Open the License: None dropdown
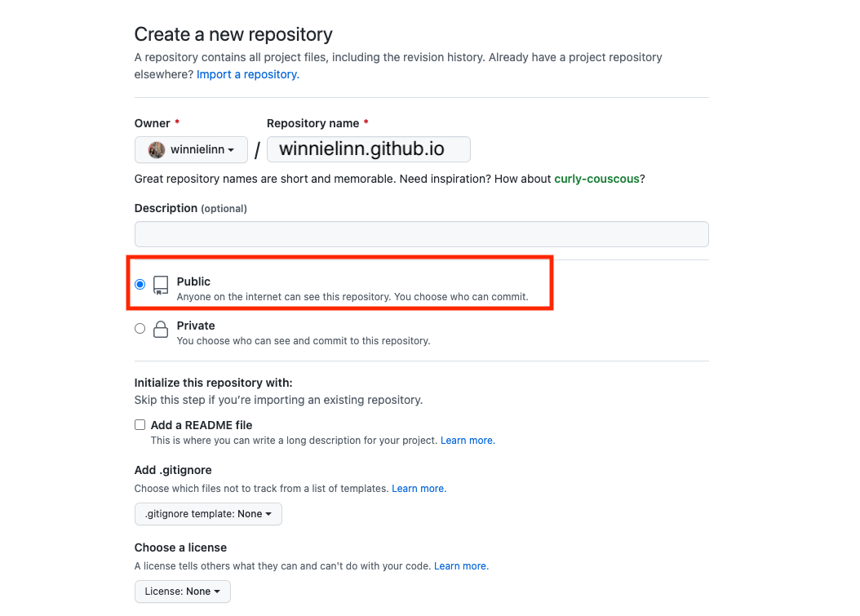The width and height of the screenshot is (860, 616). [x=183, y=592]
